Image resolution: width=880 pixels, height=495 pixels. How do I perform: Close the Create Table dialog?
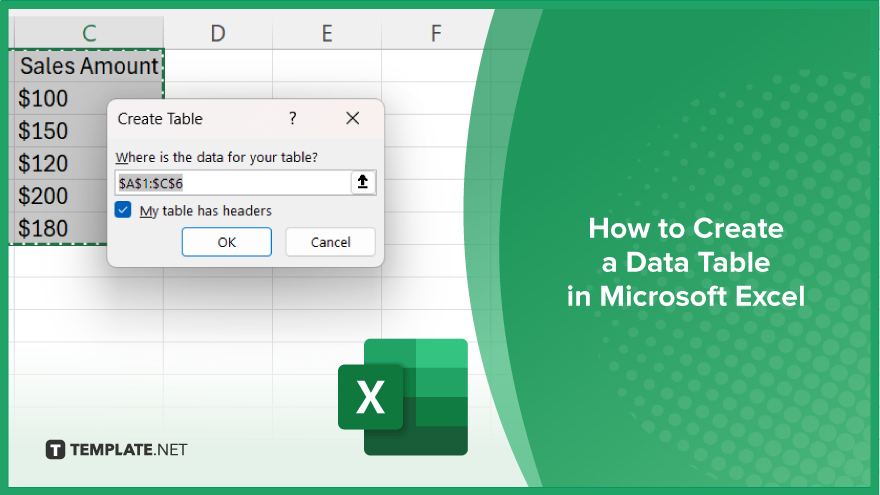tap(352, 118)
